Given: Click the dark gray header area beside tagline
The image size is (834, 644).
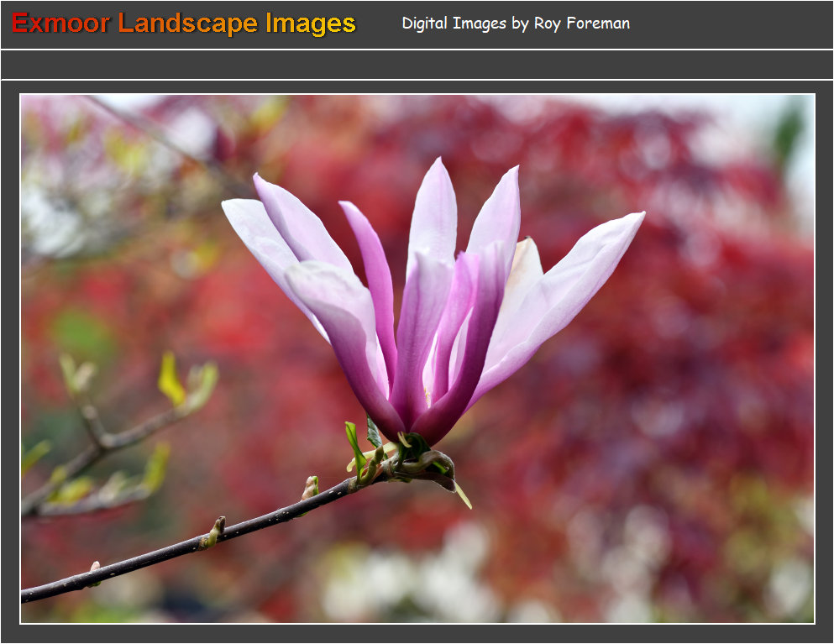Looking at the screenshot, I should pos(731,24).
